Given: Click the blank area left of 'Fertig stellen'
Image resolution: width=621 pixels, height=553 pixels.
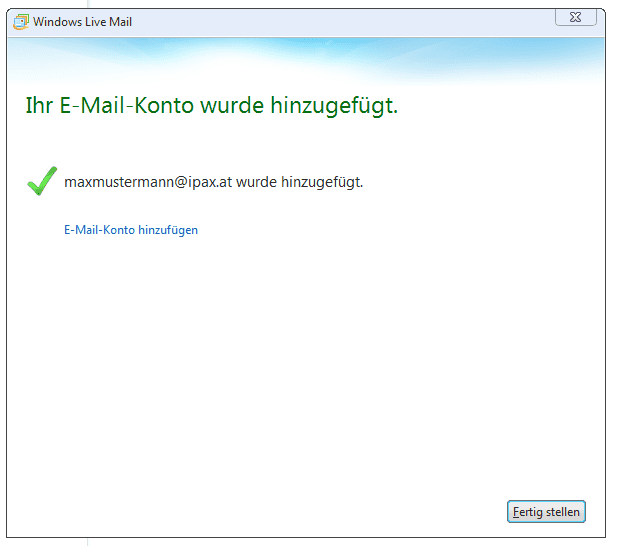Looking at the screenshot, I should pos(300,512).
